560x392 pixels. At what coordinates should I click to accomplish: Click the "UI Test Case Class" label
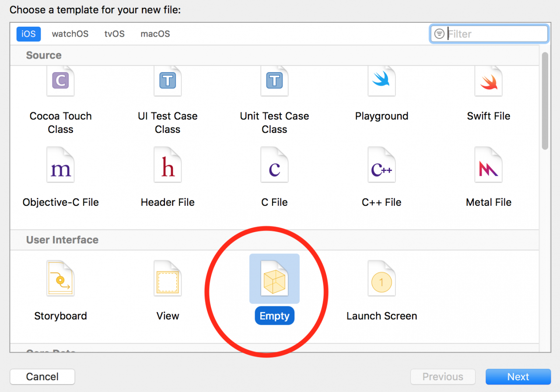click(x=168, y=123)
